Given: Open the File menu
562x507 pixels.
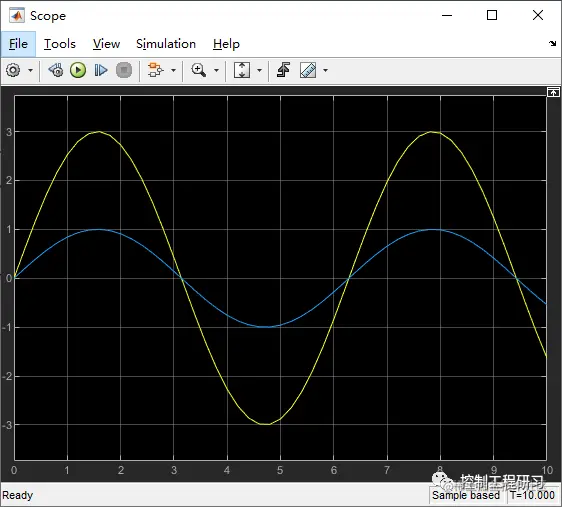Looking at the screenshot, I should click(x=18, y=44).
